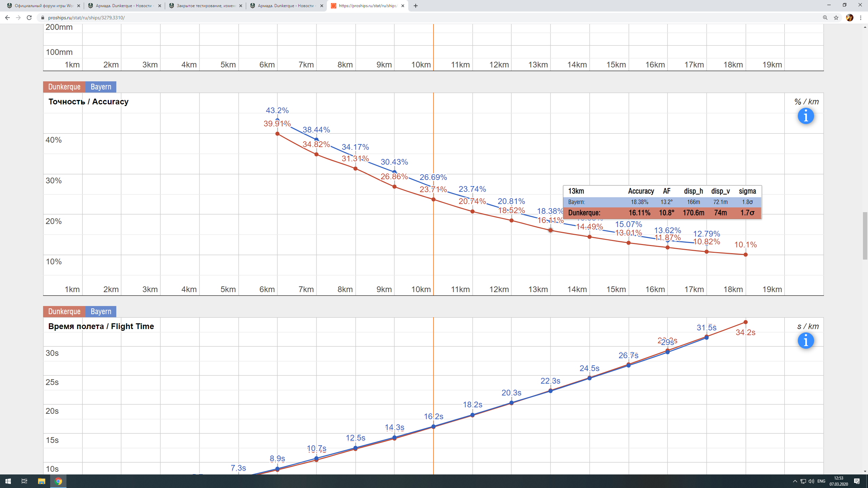Click the 'disp_h' header in the tooltip

693,191
